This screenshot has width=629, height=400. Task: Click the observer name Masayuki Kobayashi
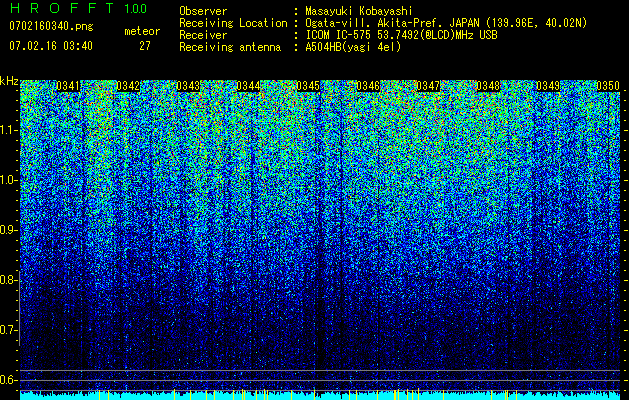pos(359,11)
